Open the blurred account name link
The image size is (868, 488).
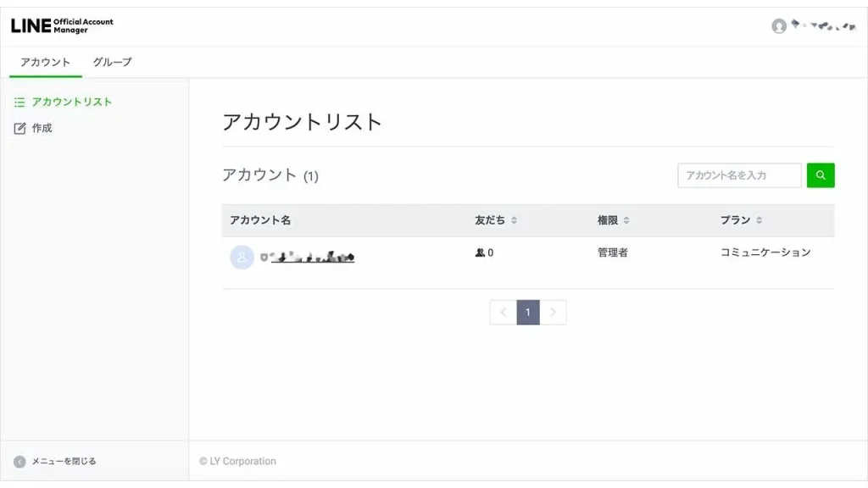310,257
